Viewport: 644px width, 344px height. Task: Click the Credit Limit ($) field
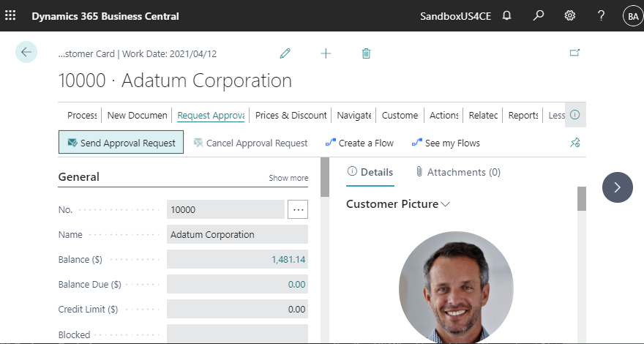pyautogui.click(x=237, y=309)
